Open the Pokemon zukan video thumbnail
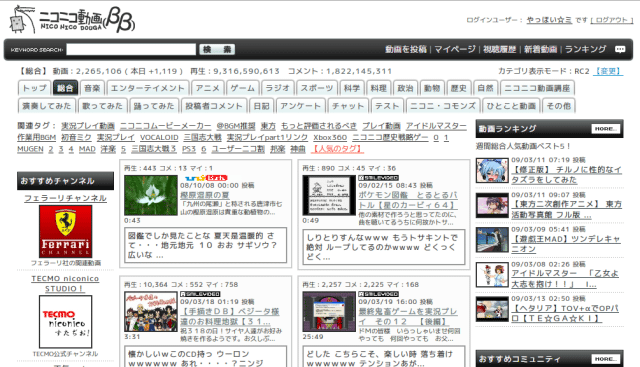Screen dimensions: 640x367 (x=329, y=195)
